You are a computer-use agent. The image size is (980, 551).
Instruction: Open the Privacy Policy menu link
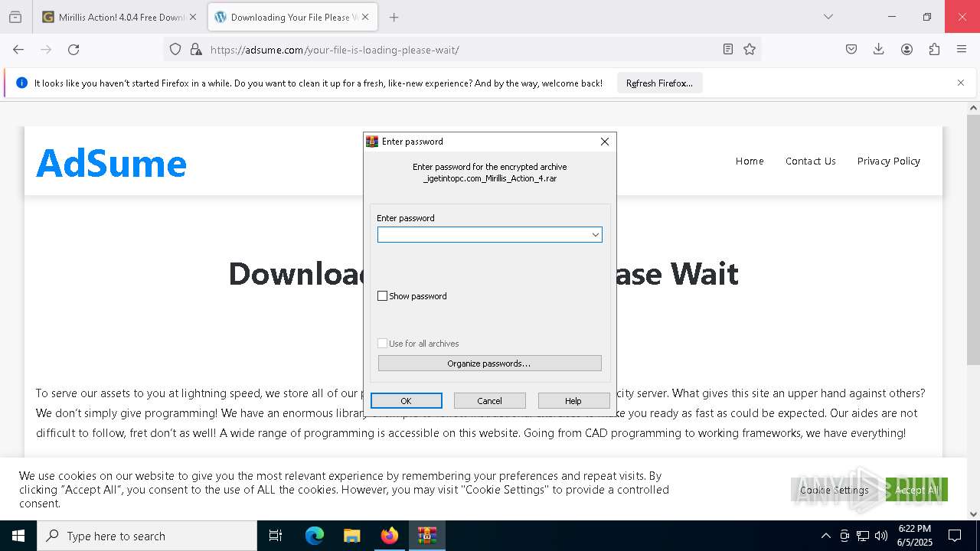[x=888, y=161]
